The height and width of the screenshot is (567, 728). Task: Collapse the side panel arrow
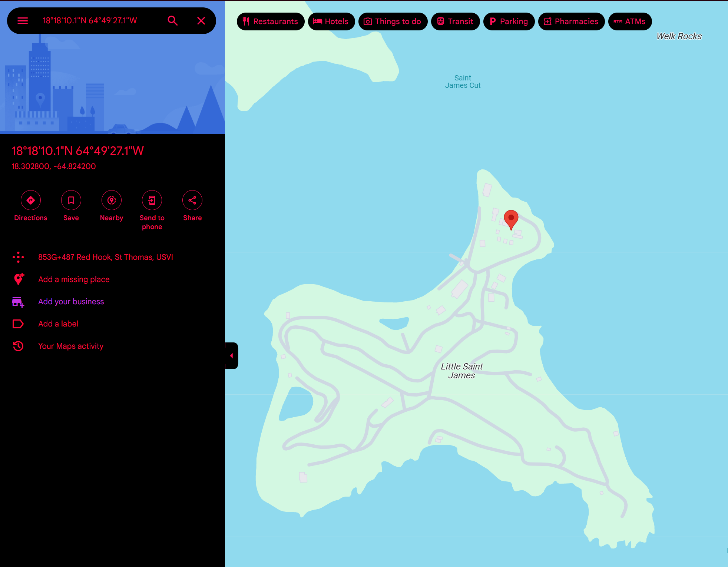pyautogui.click(x=231, y=356)
